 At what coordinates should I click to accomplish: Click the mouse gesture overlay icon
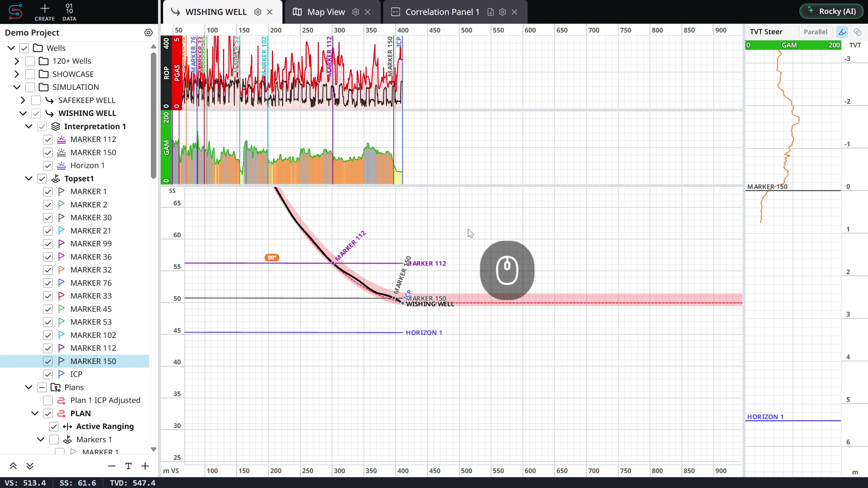pos(507,270)
